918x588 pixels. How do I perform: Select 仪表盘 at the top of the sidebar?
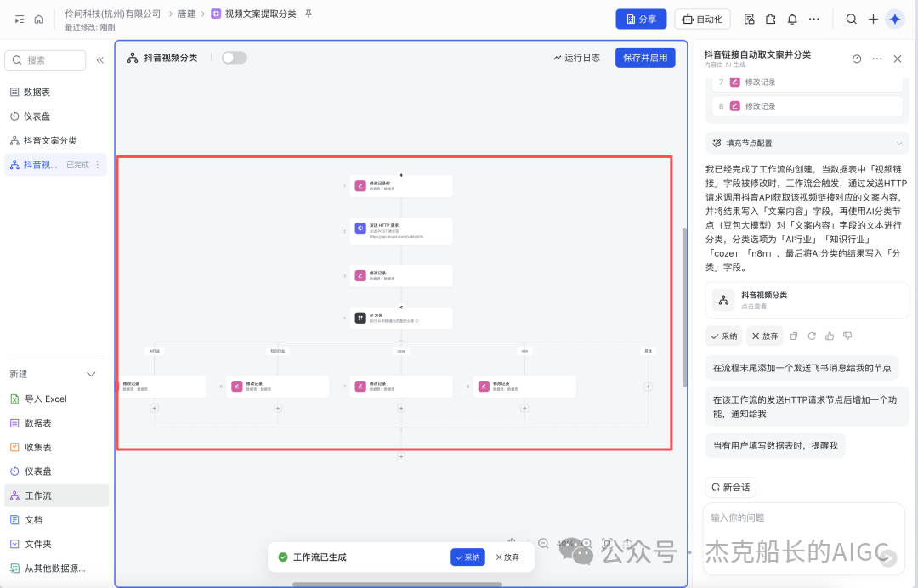point(54,116)
